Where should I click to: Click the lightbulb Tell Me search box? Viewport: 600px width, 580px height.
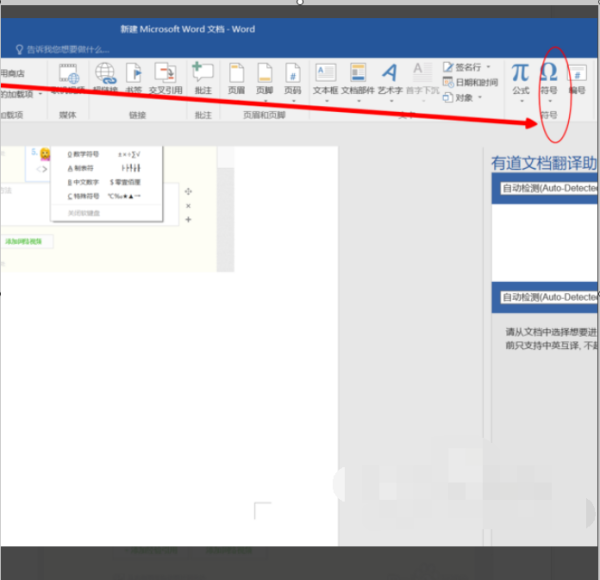point(62,49)
